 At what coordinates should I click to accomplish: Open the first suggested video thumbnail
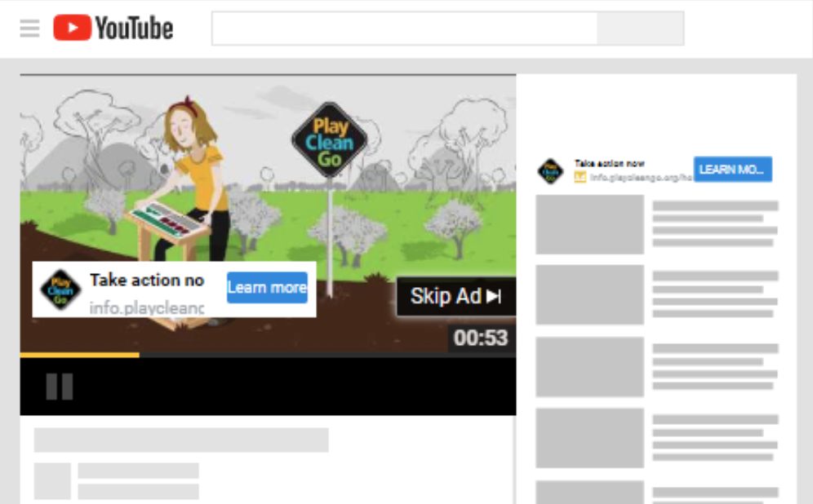(x=590, y=224)
